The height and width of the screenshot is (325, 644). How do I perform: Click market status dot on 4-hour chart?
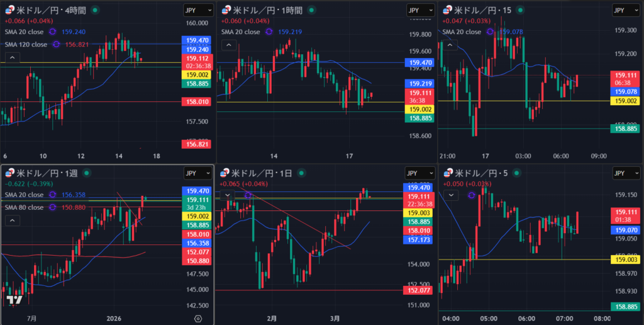[94, 11]
